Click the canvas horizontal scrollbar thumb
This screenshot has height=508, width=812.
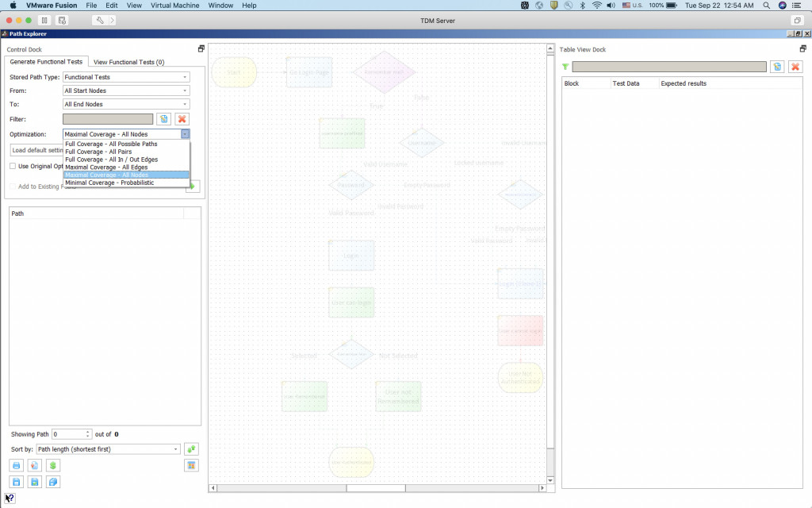pyautogui.click(x=376, y=488)
